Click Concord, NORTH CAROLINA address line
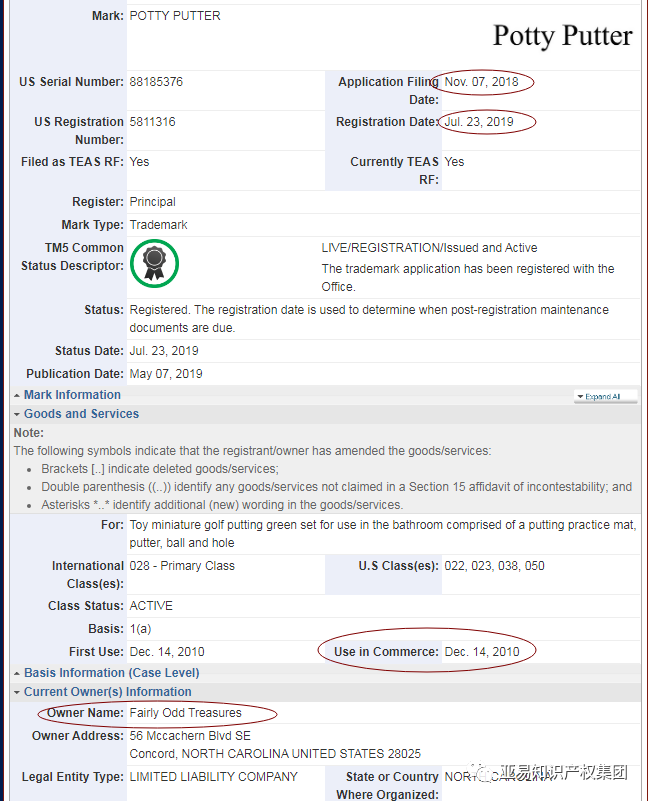The image size is (648, 801). (275, 754)
